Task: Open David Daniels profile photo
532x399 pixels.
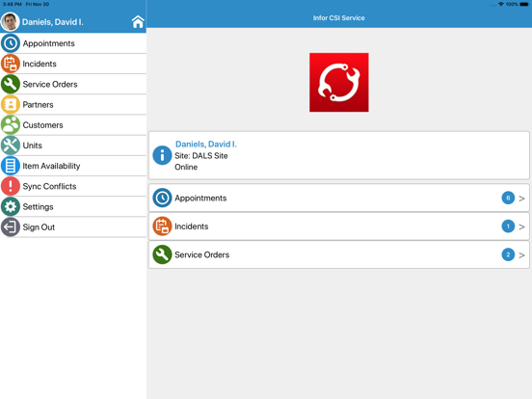Action: pyautogui.click(x=10, y=22)
